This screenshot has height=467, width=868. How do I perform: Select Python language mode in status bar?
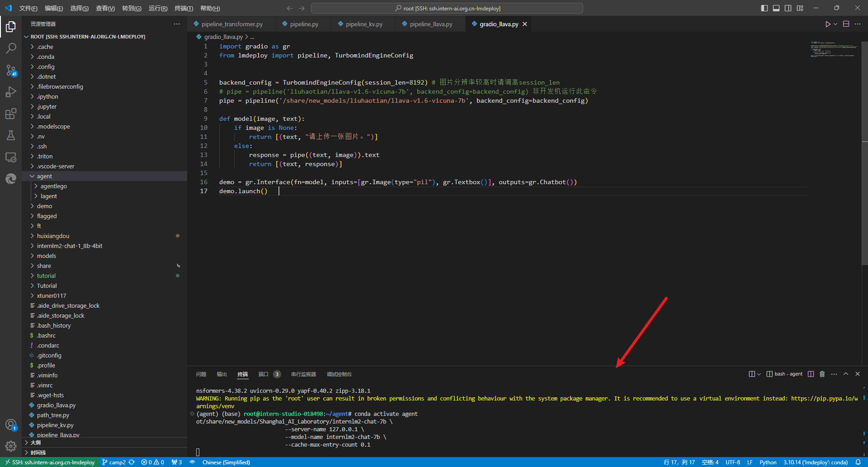[768, 462]
